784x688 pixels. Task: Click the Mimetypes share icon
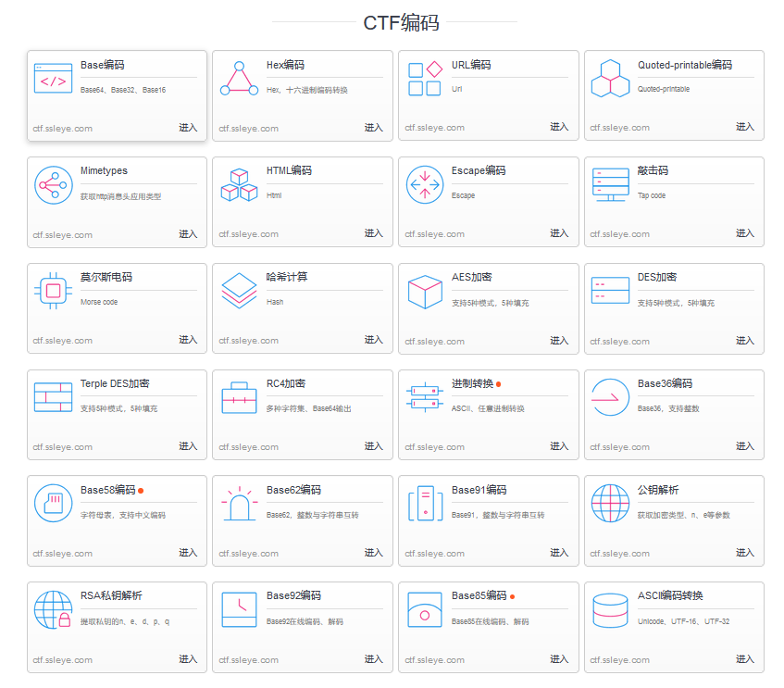tap(54, 185)
